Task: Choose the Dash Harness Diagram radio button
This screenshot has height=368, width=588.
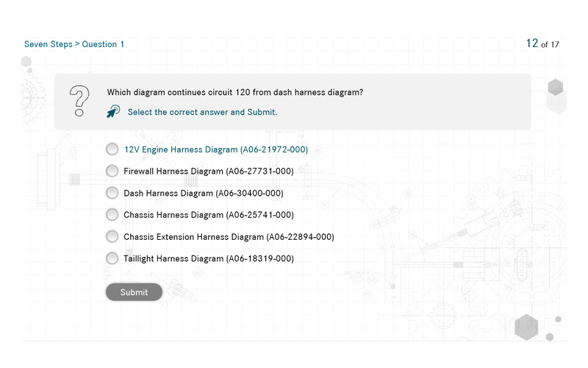Action: click(112, 193)
